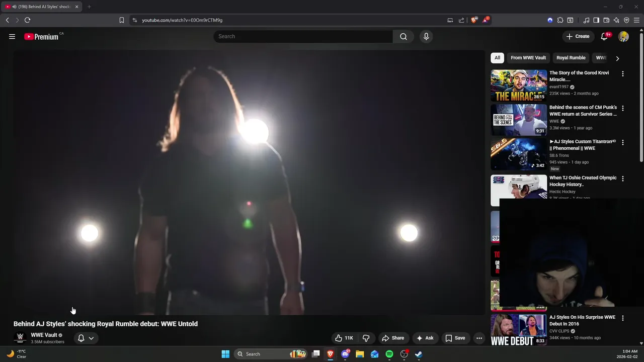Open File Explorer from the taskbar
Image resolution: width=644 pixels, height=362 pixels.
(x=360, y=354)
